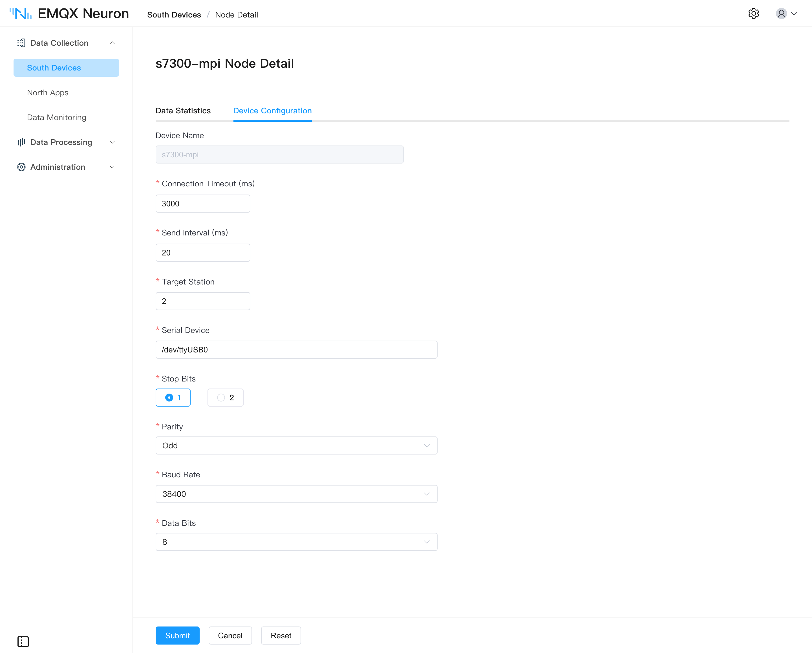Viewport: 812px width, 653px height.
Task: Switch to the Data Statistics tab
Action: coord(183,111)
